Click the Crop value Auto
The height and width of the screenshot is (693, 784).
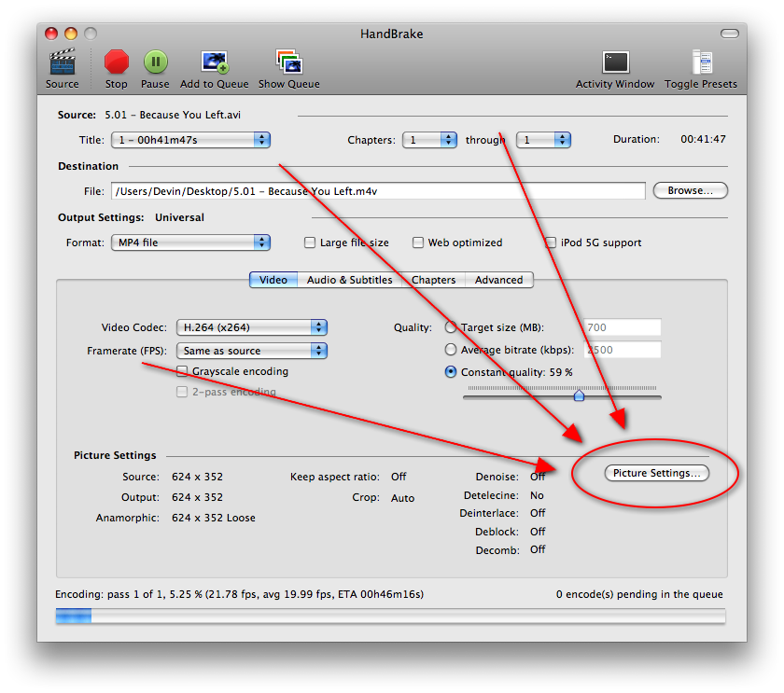pos(402,498)
